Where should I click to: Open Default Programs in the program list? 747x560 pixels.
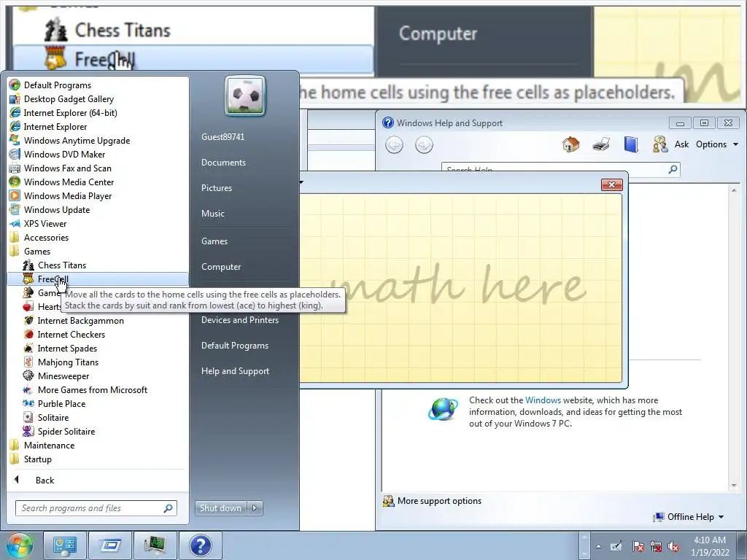(x=57, y=85)
